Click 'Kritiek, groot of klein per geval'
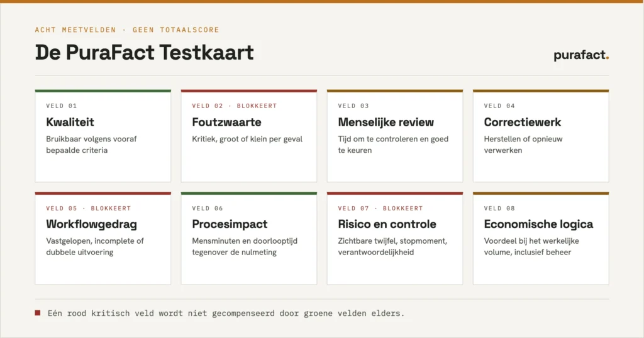The image size is (644, 338). click(247, 139)
